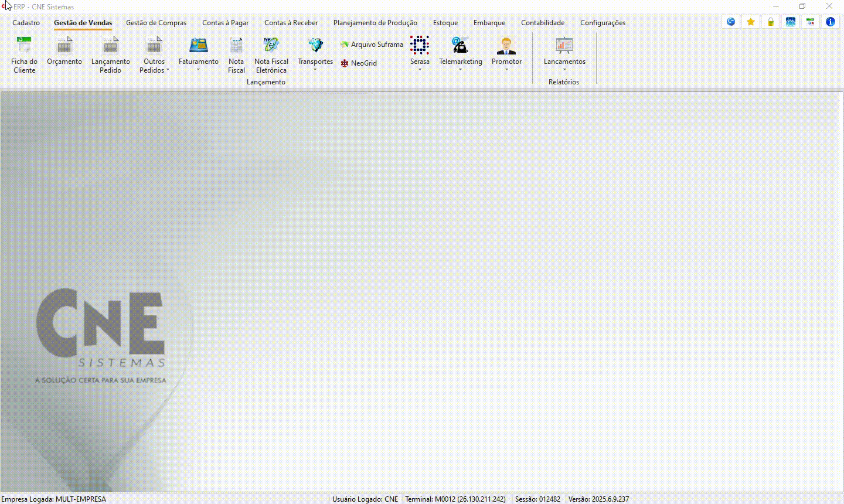The width and height of the screenshot is (844, 504).
Task: Open the Contas à Receber tab
Action: (x=291, y=23)
